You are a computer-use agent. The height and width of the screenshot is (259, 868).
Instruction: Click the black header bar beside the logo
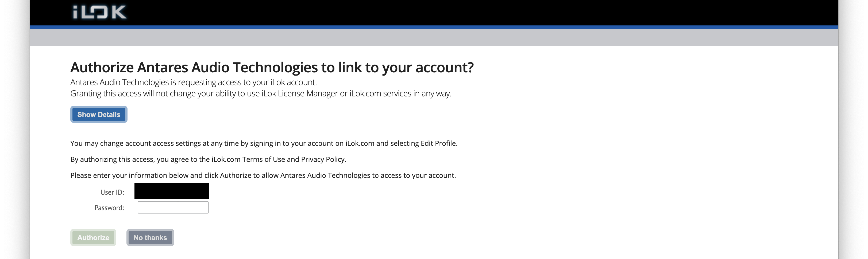click(434, 12)
